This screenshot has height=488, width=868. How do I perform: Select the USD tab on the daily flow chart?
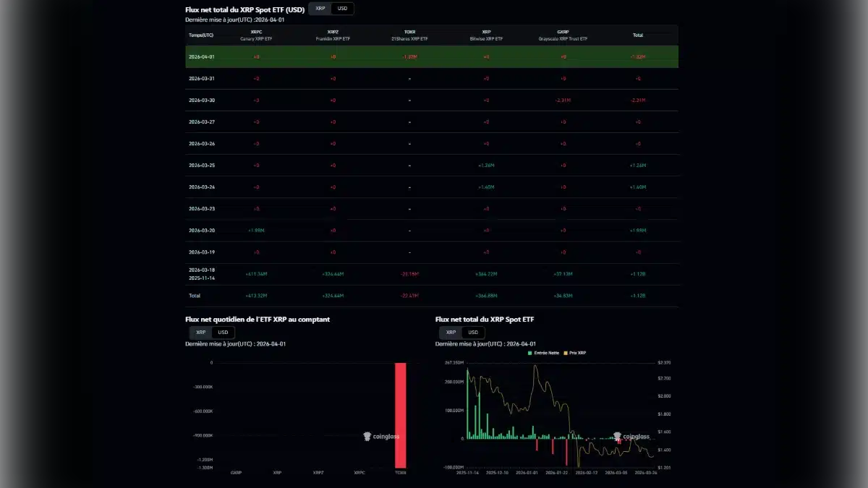pyautogui.click(x=222, y=333)
